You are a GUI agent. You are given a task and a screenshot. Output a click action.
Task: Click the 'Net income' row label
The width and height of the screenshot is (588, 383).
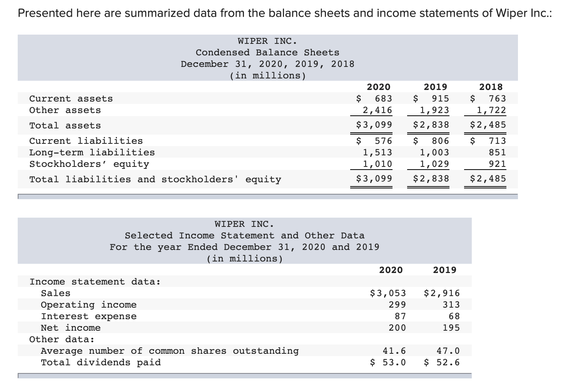[x=71, y=328]
